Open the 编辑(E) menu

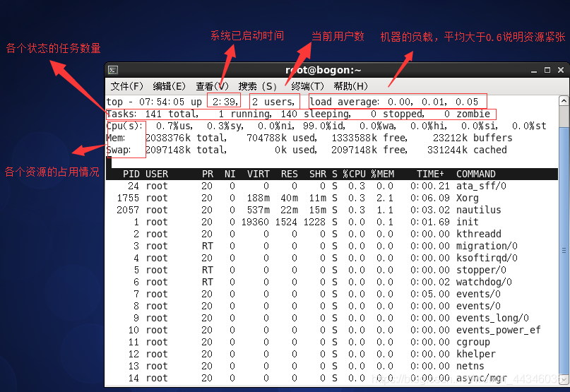point(169,86)
